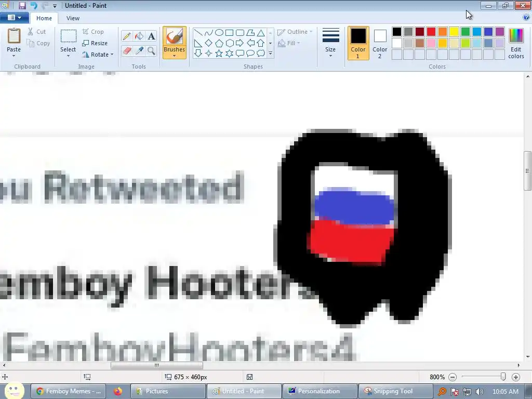Open the shape Outline dropdown
This screenshot has height=399, width=532.
pyautogui.click(x=295, y=32)
